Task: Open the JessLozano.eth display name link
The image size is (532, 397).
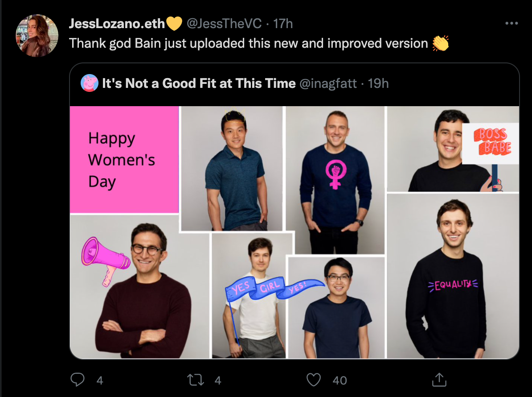Action: point(117,24)
